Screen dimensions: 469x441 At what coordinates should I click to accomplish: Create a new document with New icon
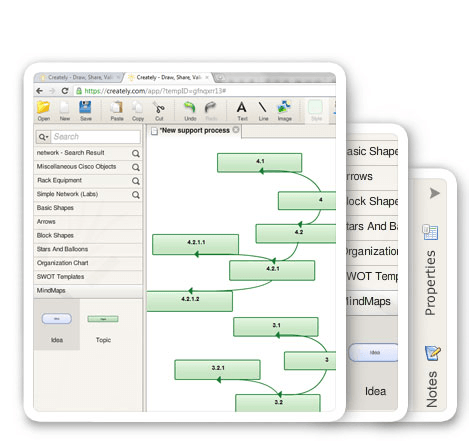coord(64,107)
